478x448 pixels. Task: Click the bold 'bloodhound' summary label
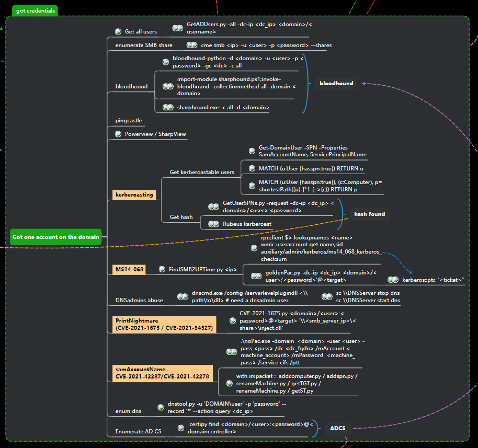tap(336, 83)
